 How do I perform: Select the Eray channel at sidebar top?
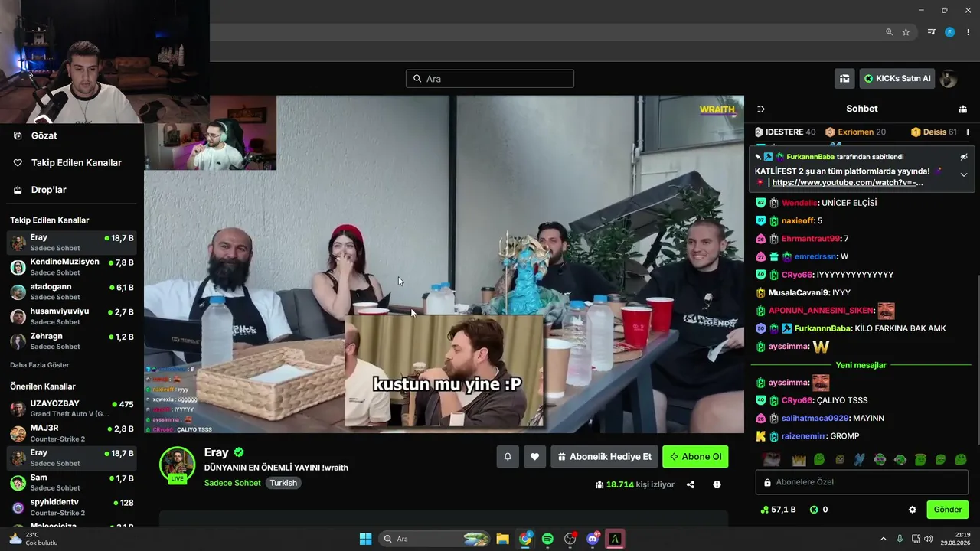pyautogui.click(x=72, y=243)
